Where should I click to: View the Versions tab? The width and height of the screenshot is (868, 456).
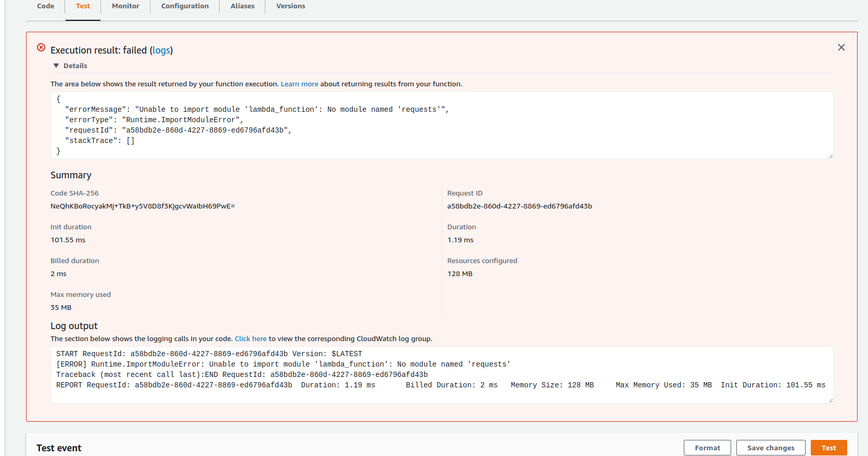290,6
